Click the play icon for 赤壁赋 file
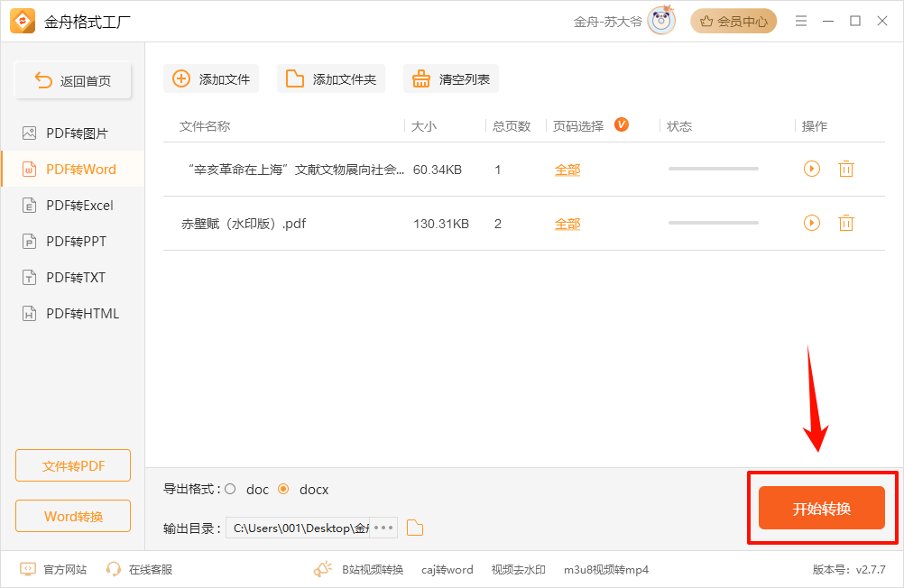904x588 pixels. pos(812,223)
